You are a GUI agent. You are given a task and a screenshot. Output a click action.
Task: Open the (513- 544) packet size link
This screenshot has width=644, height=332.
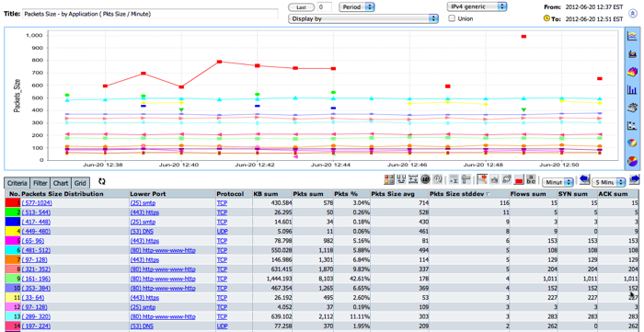tap(35, 212)
